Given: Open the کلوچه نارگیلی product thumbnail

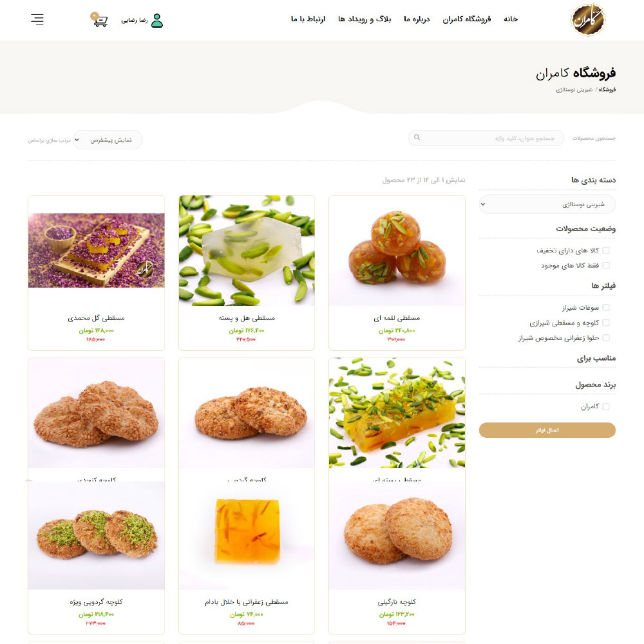Looking at the screenshot, I should coord(397,535).
